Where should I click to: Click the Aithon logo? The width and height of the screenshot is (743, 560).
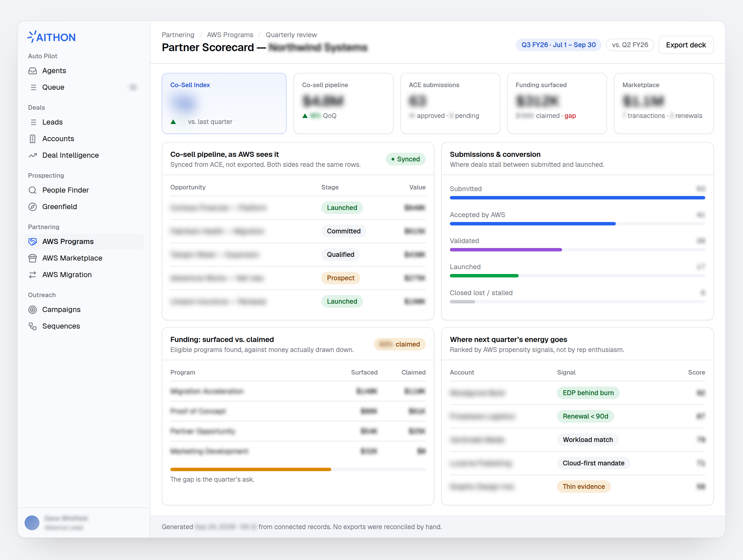pos(51,37)
